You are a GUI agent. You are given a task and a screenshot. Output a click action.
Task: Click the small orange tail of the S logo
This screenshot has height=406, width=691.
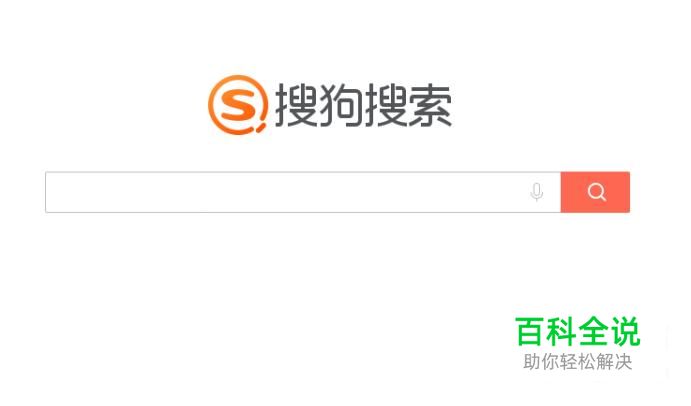(261, 127)
